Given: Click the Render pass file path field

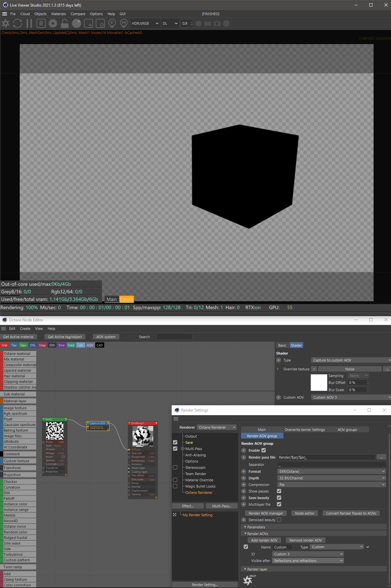Looking at the screenshot, I should click(326, 457).
